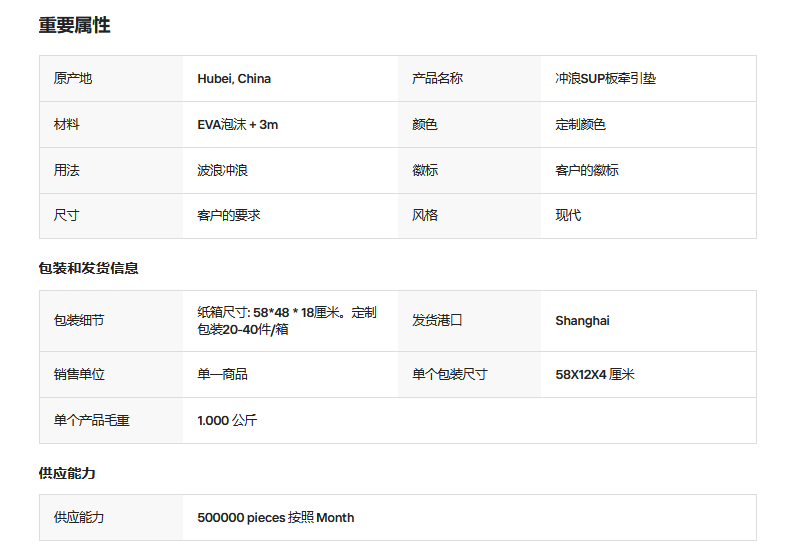Image resolution: width=795 pixels, height=554 pixels.
Task: Click the 原产地 attribute label
Action: tap(73, 79)
